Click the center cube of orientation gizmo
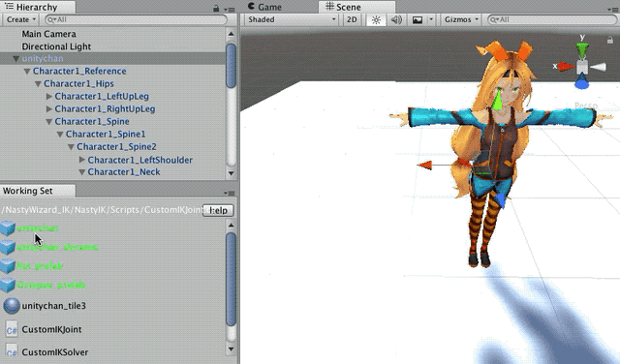This screenshot has width=620, height=364. coord(581,67)
